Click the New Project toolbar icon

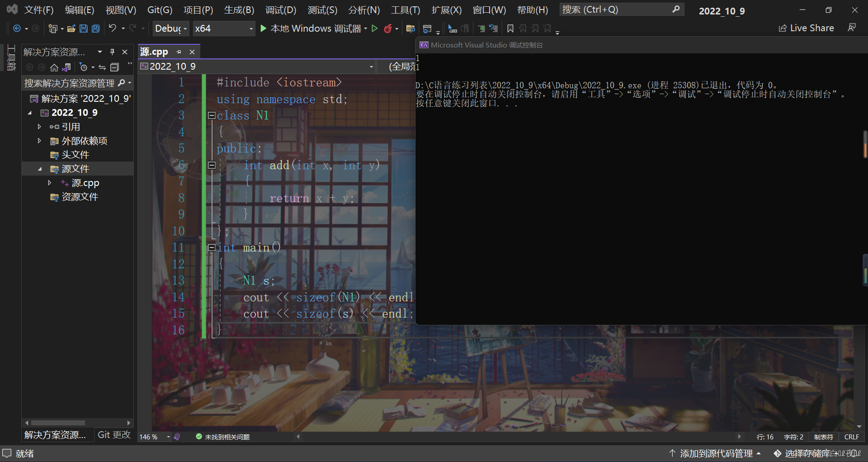point(53,29)
